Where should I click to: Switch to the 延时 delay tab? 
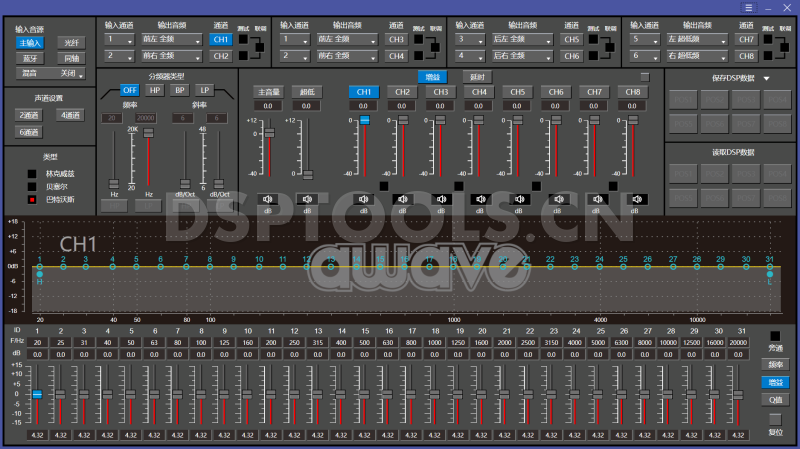(477, 76)
